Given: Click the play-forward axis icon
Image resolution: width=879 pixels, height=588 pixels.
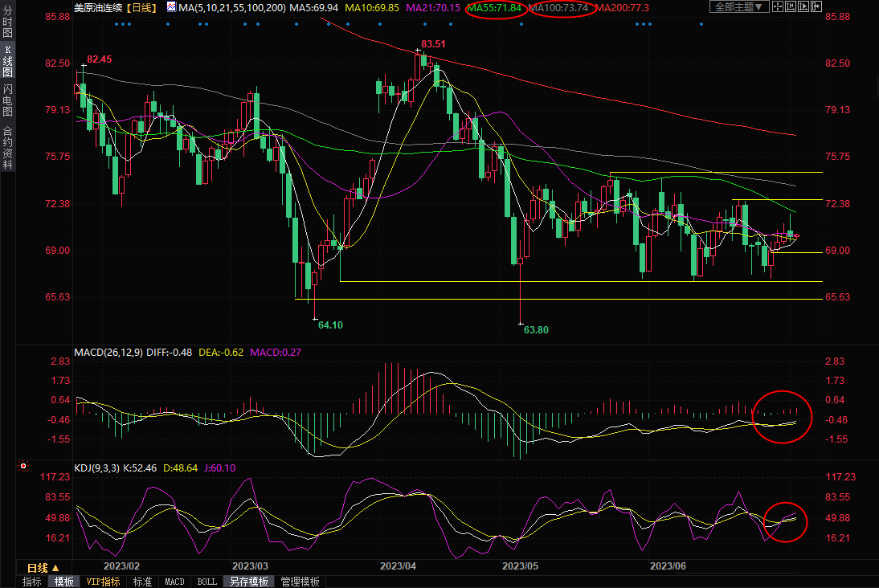Looking at the screenshot, I should coord(803,6).
